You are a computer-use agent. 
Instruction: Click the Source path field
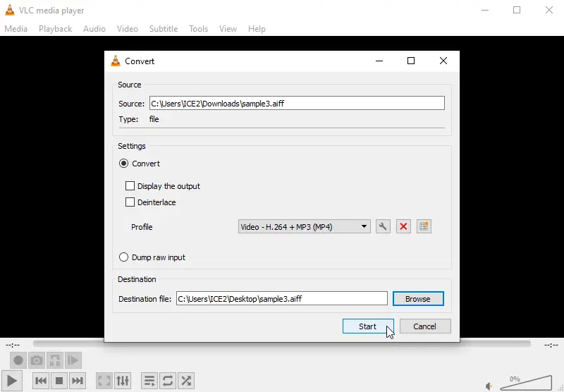[x=297, y=103]
